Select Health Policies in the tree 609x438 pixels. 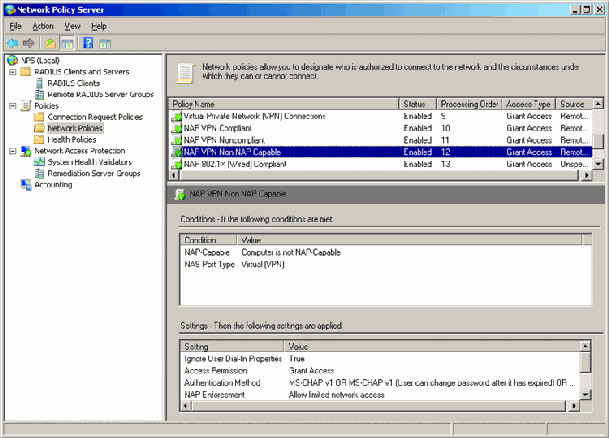tap(72, 139)
